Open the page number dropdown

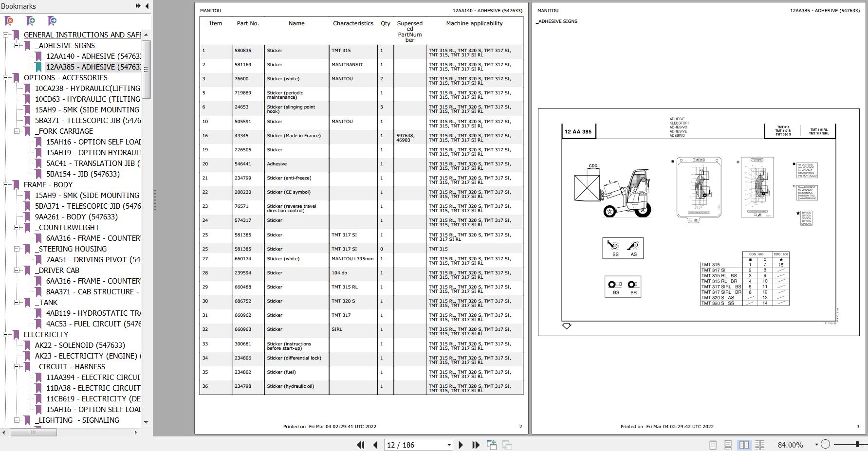tap(449, 445)
